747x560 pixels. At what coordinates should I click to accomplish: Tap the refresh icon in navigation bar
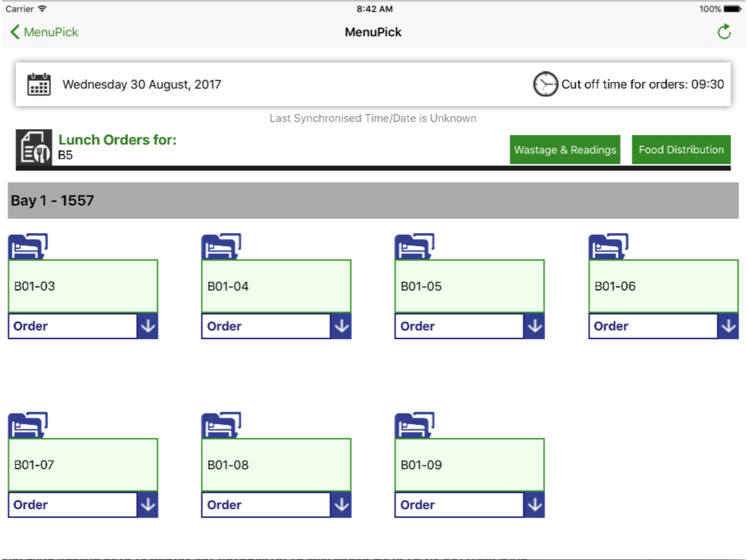coord(724,32)
